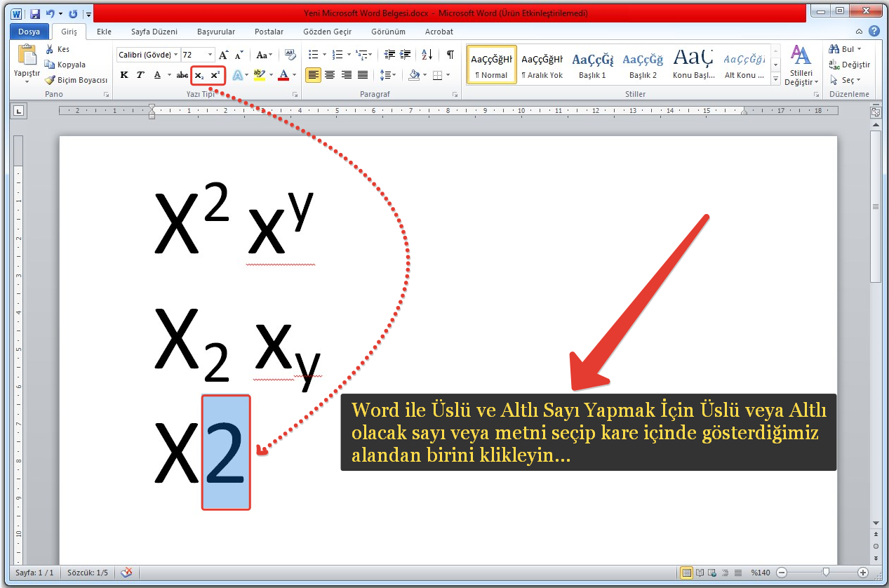The width and height of the screenshot is (889, 588).
Task: Open the Ekle ribbon tab
Action: 104,32
